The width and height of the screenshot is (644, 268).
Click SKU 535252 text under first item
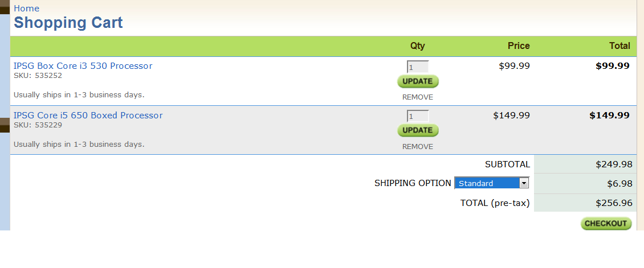coord(38,76)
